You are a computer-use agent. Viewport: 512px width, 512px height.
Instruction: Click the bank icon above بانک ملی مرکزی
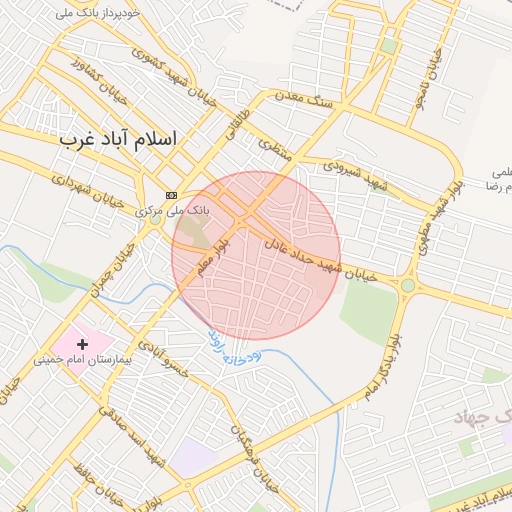pyautogui.click(x=171, y=195)
